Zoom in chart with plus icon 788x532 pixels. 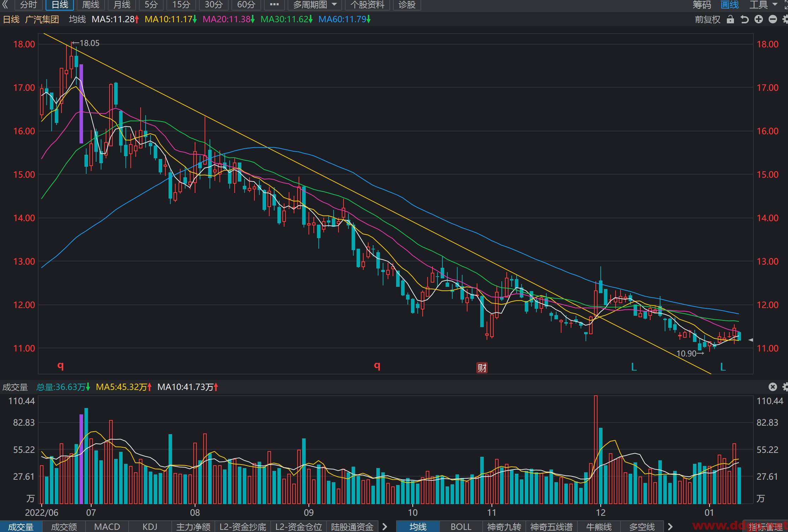click(x=759, y=19)
